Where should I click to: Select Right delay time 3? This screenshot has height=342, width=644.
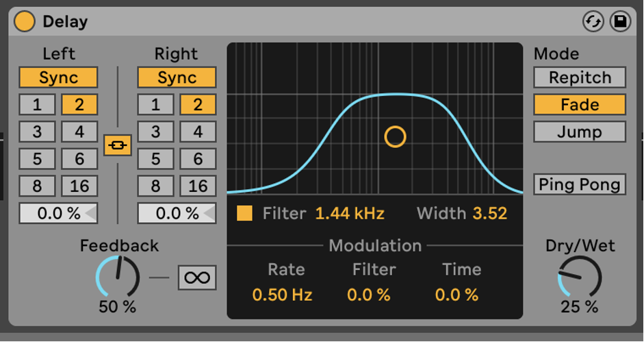tap(155, 132)
